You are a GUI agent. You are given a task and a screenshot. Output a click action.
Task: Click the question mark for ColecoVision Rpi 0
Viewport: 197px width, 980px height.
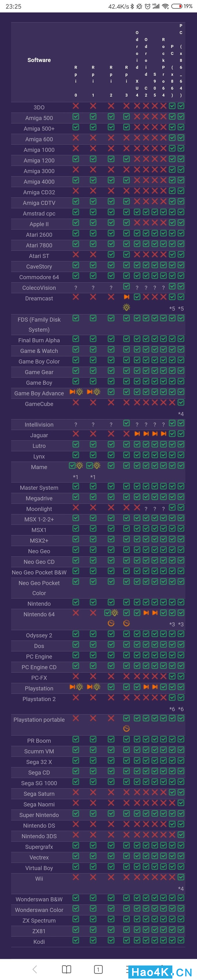(x=76, y=288)
